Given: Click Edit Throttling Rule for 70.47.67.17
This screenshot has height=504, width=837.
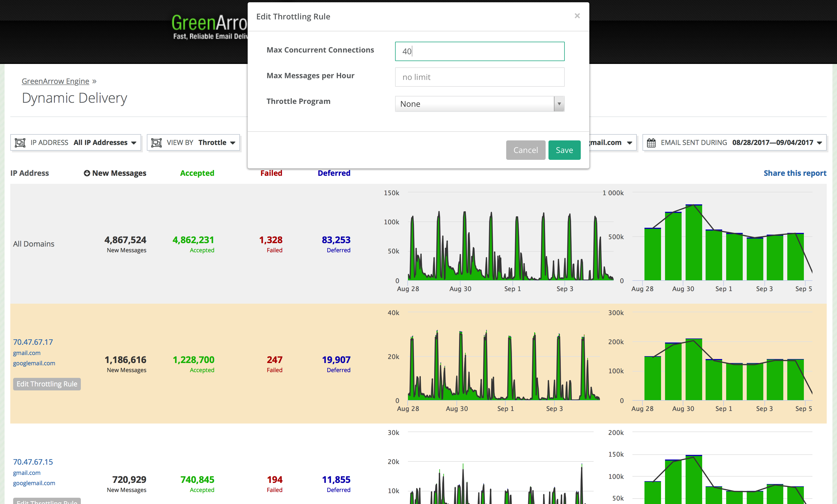Looking at the screenshot, I should tap(47, 384).
